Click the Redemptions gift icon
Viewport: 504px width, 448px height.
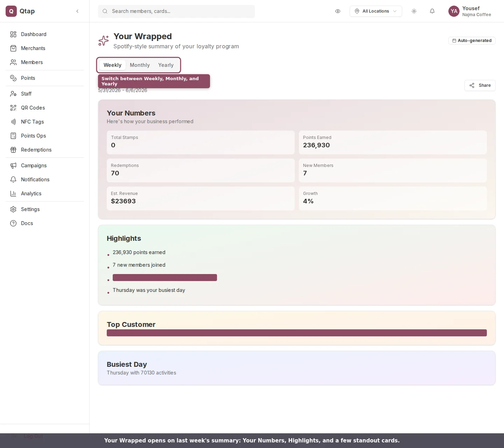pyautogui.click(x=13, y=150)
